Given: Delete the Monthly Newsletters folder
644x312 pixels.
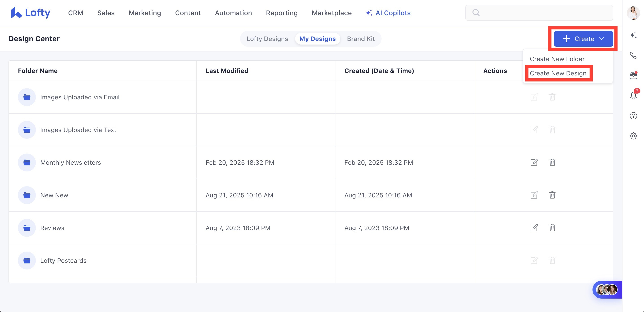Looking at the screenshot, I should tap(552, 162).
